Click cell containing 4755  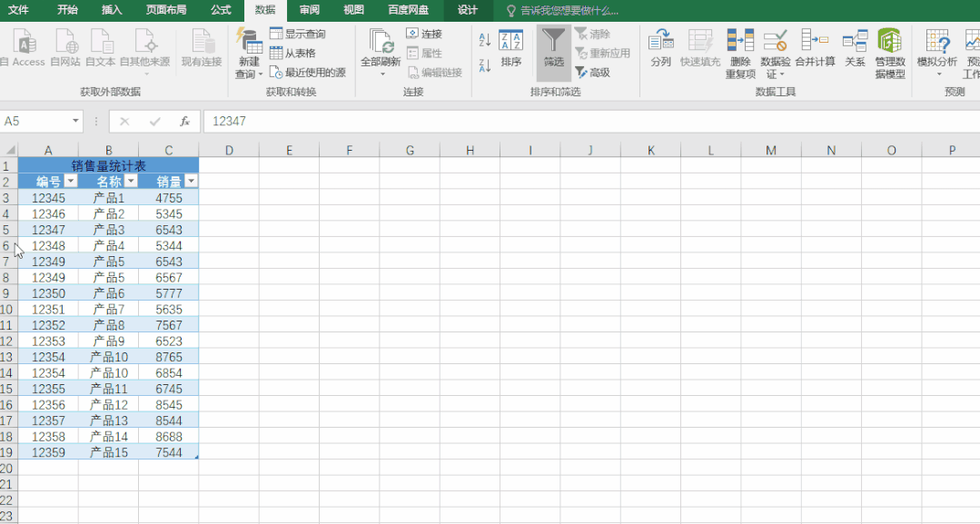169,198
